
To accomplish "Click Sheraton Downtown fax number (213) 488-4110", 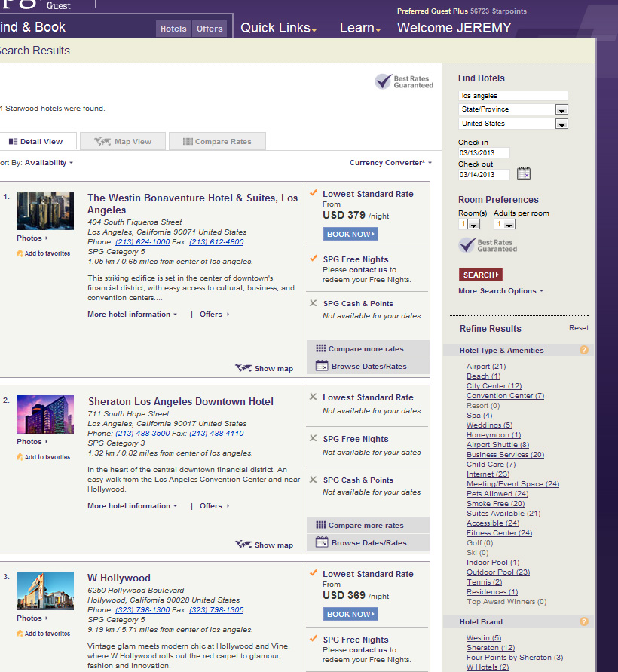I will 216,433.
